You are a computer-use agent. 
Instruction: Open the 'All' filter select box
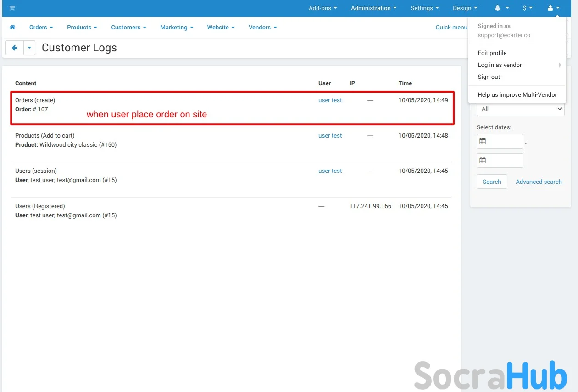(520, 109)
